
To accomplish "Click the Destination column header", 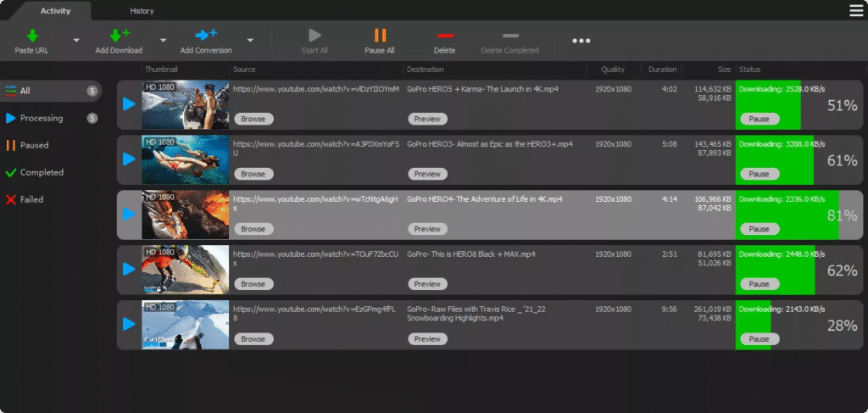I will pyautogui.click(x=426, y=70).
